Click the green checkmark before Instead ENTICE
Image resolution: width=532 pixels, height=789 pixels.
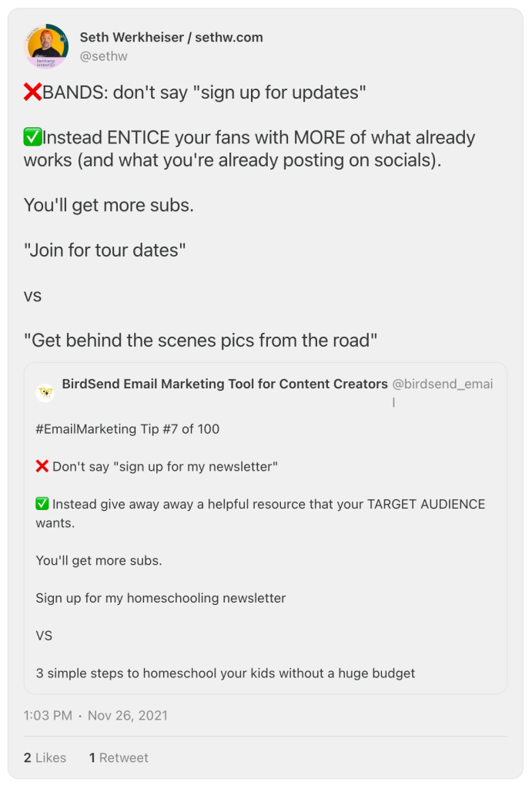click(x=33, y=138)
